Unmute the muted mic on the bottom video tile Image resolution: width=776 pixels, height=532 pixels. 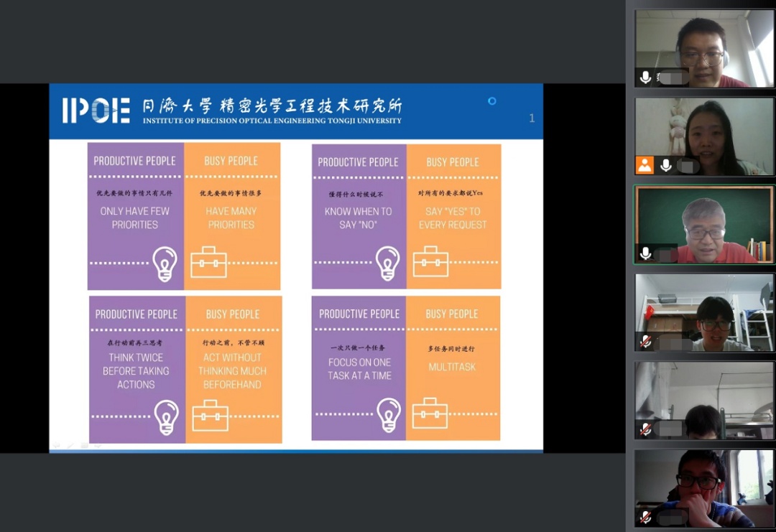pyautogui.click(x=645, y=517)
